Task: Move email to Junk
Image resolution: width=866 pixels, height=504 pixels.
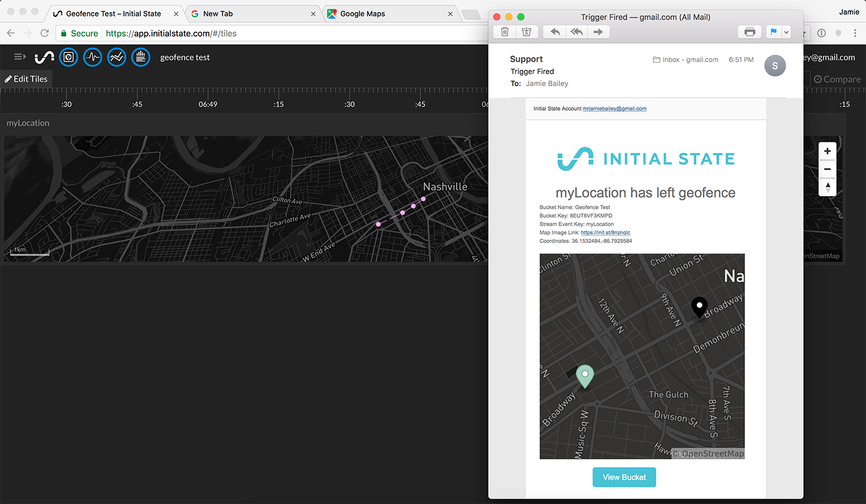Action: [x=526, y=32]
